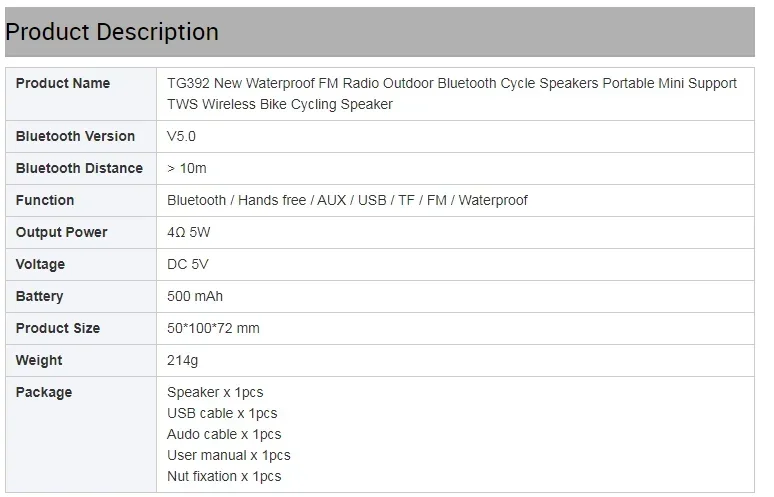Click the Product Description heading

tap(112, 32)
